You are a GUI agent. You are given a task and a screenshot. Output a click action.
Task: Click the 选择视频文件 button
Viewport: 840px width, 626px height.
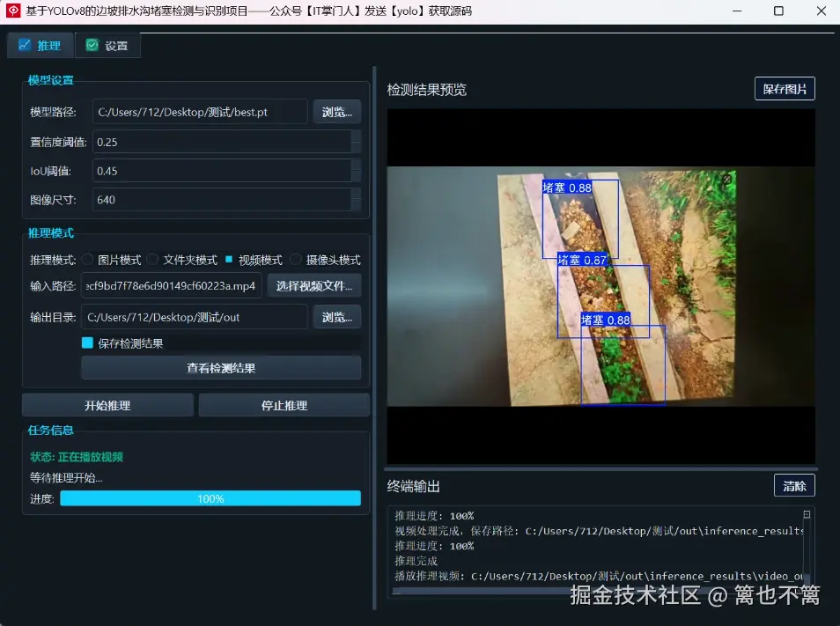[314, 285]
